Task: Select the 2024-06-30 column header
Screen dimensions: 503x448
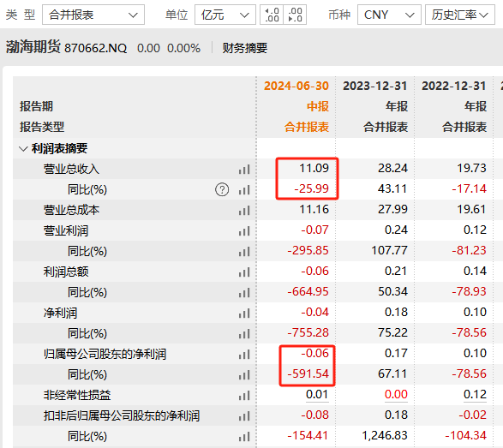Action: pyautogui.click(x=296, y=86)
